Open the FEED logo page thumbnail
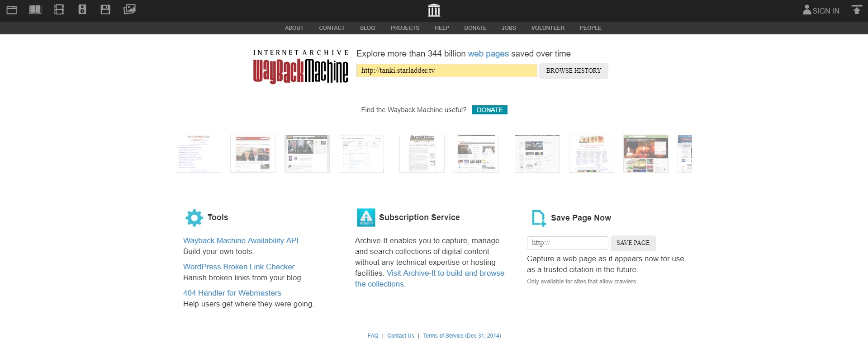Viewport: 868px width, 348px height. pyautogui.click(x=592, y=154)
